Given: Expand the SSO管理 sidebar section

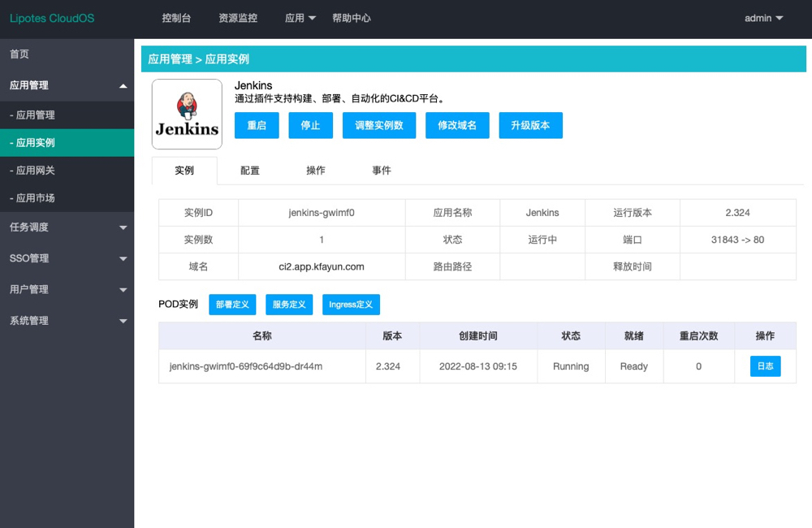Looking at the screenshot, I should point(67,258).
